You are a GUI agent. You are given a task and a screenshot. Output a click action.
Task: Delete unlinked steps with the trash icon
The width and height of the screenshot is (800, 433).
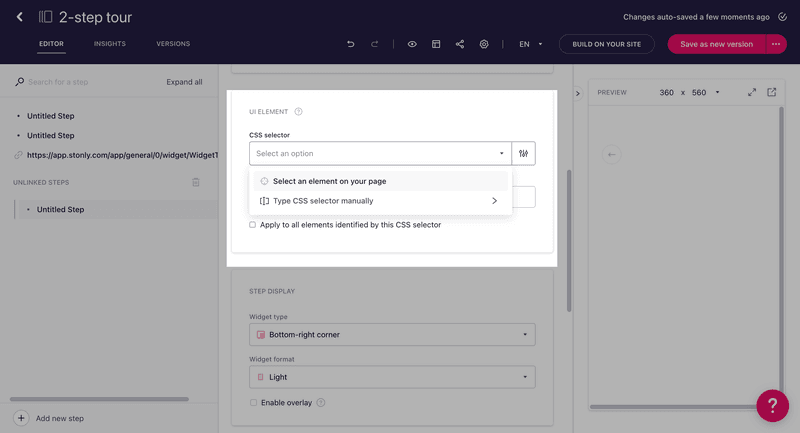196,182
